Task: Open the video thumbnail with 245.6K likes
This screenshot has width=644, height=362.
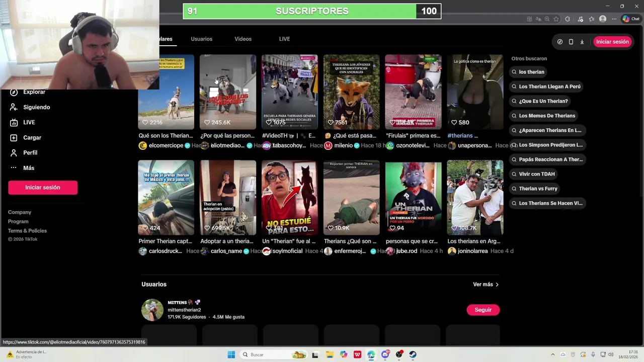Action: (228, 92)
